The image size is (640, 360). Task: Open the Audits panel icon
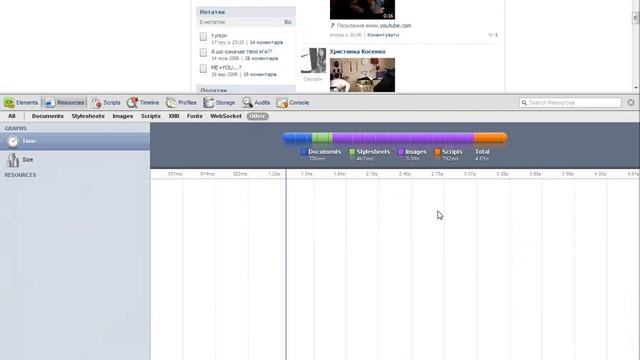coord(247,103)
